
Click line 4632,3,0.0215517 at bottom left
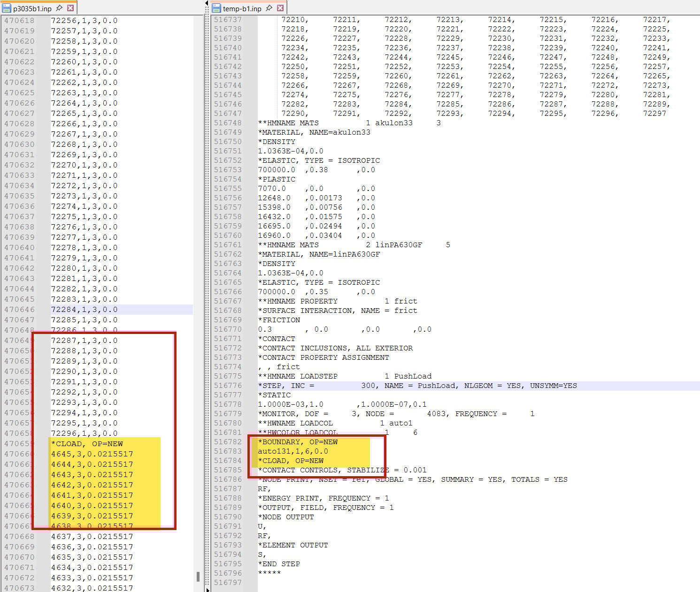pos(92,588)
